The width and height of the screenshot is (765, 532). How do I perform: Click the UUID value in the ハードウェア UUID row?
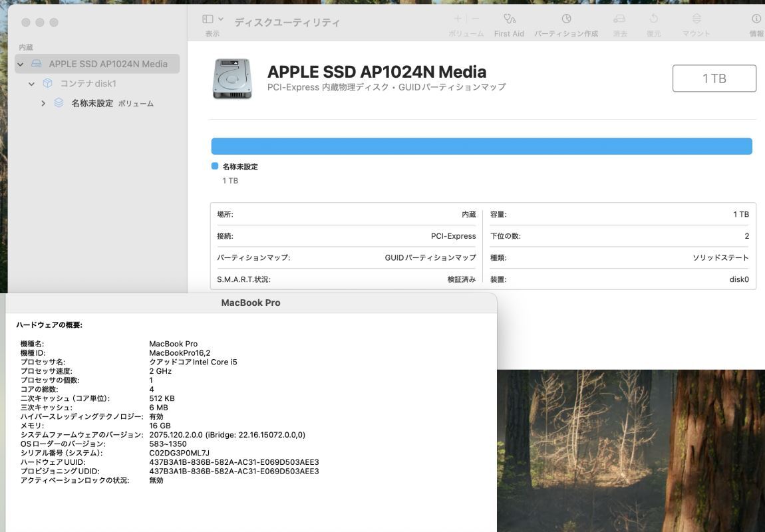pos(234,462)
